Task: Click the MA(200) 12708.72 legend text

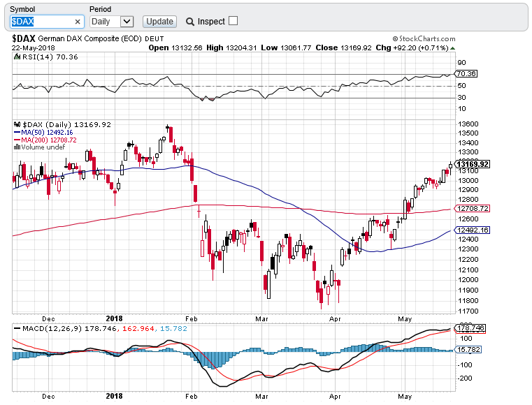Action: tap(49, 140)
